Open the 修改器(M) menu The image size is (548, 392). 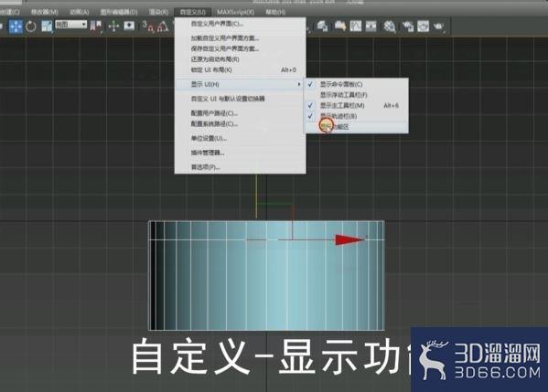(45, 12)
